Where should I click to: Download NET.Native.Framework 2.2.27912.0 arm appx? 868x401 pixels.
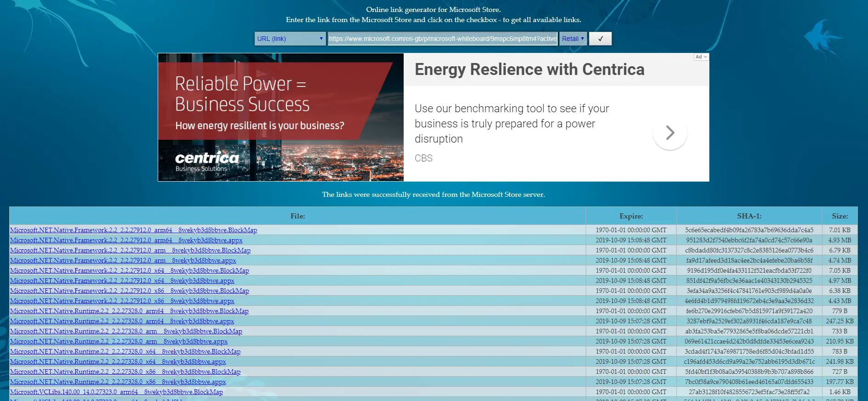(123, 260)
